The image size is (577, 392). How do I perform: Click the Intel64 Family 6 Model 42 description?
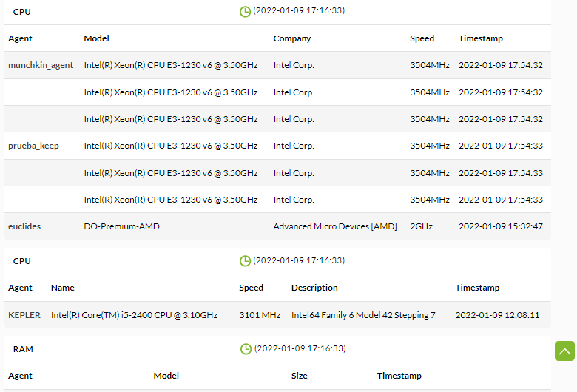(x=363, y=315)
